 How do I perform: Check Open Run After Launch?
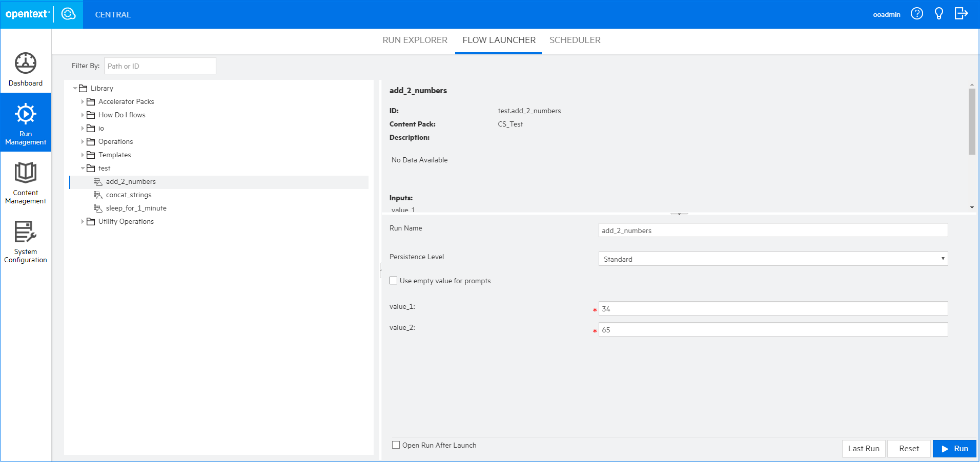tap(395, 445)
